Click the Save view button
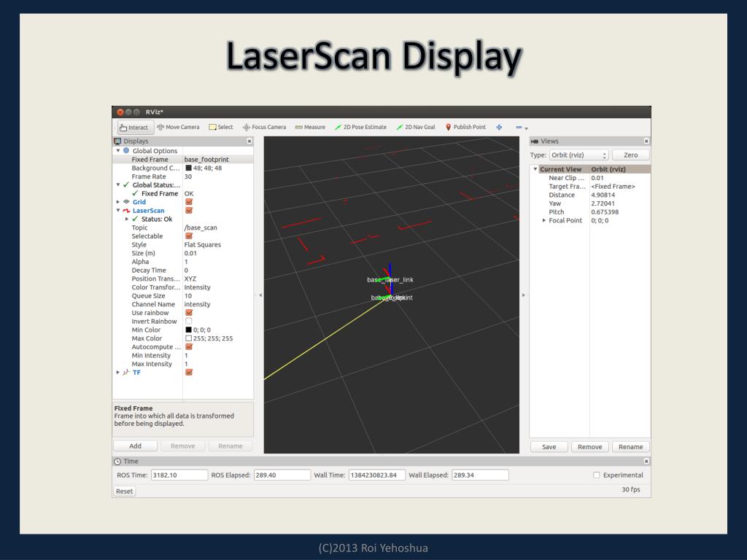The width and height of the screenshot is (747, 560). click(549, 447)
